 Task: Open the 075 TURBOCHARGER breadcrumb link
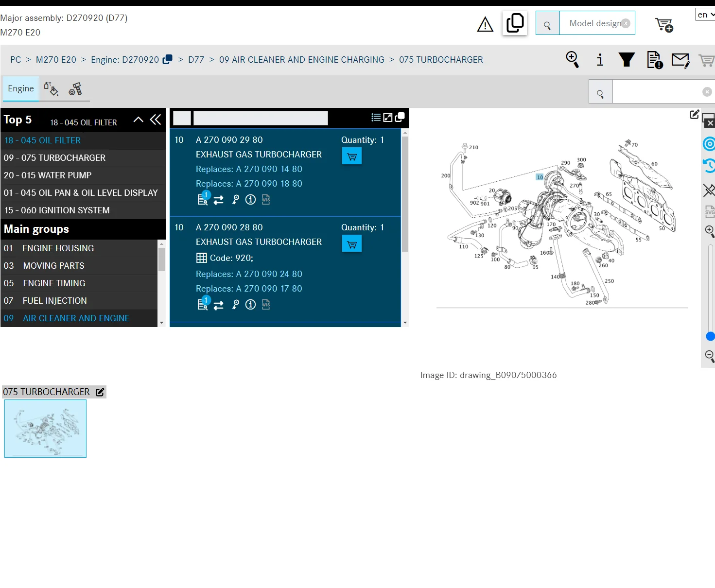click(441, 60)
